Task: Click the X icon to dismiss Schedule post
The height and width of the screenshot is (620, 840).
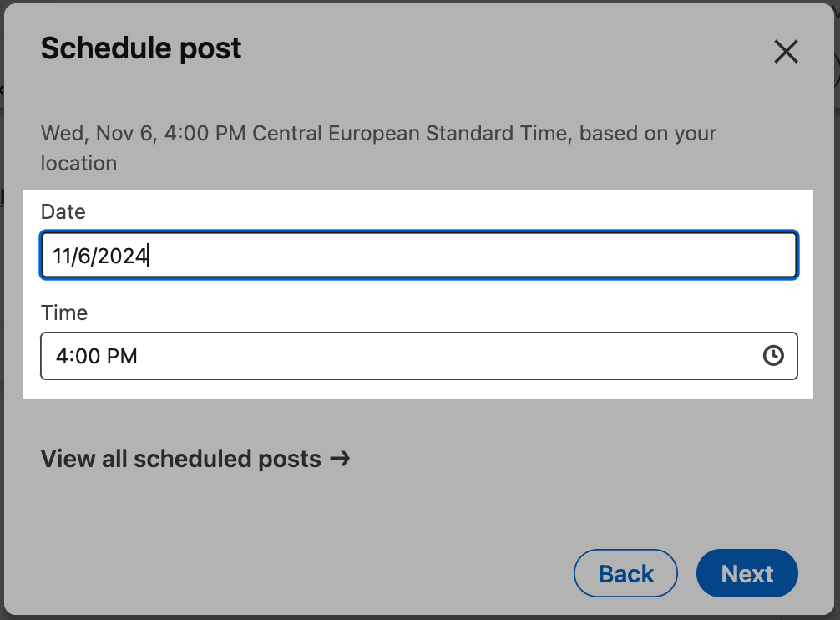Action: click(x=786, y=51)
